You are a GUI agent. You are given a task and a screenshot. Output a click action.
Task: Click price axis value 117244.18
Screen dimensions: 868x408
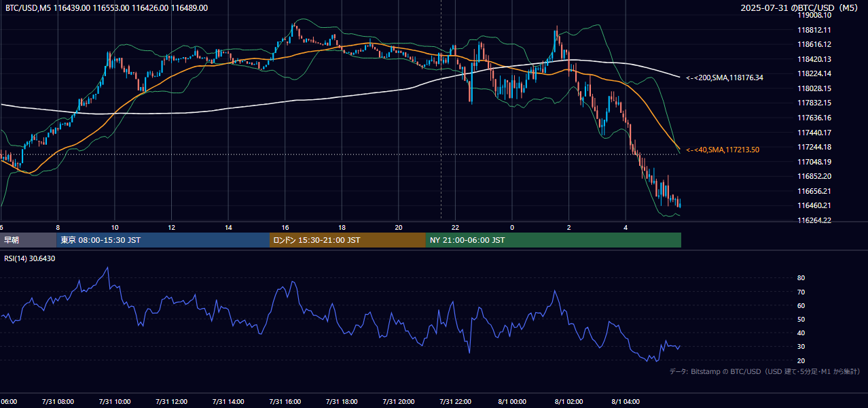pos(814,147)
